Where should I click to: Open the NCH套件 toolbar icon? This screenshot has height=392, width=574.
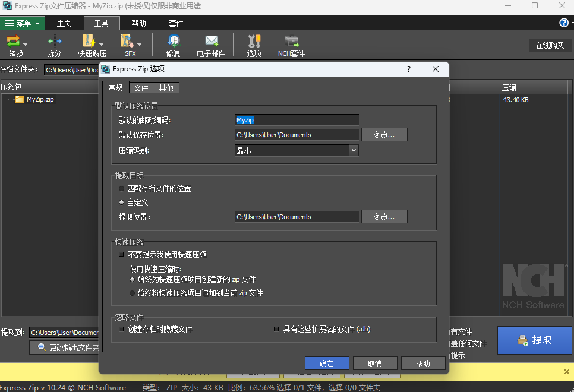pyautogui.click(x=291, y=45)
